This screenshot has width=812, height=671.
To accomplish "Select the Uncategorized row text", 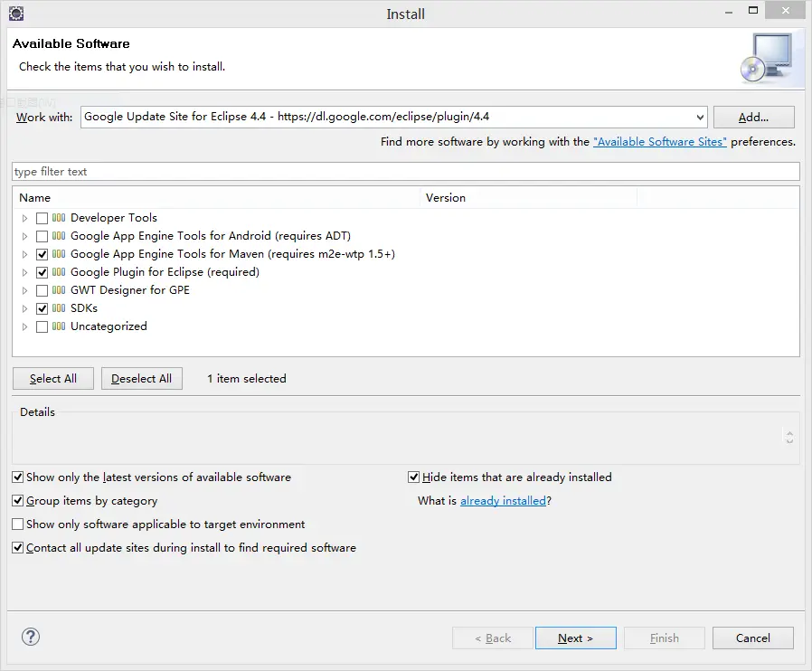I will [x=109, y=326].
